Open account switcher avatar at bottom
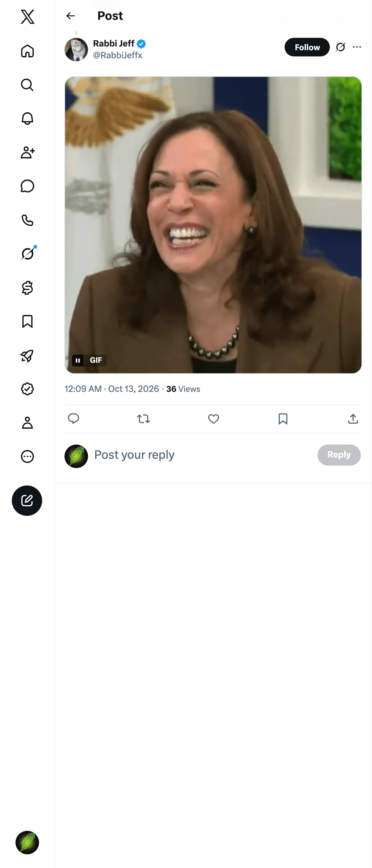 pyautogui.click(x=27, y=842)
